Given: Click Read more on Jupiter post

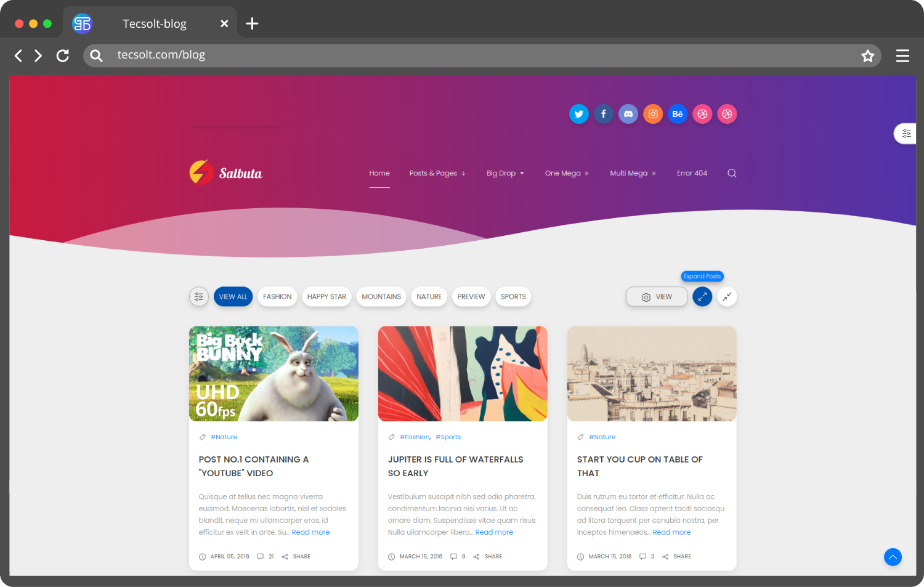Looking at the screenshot, I should tap(494, 532).
